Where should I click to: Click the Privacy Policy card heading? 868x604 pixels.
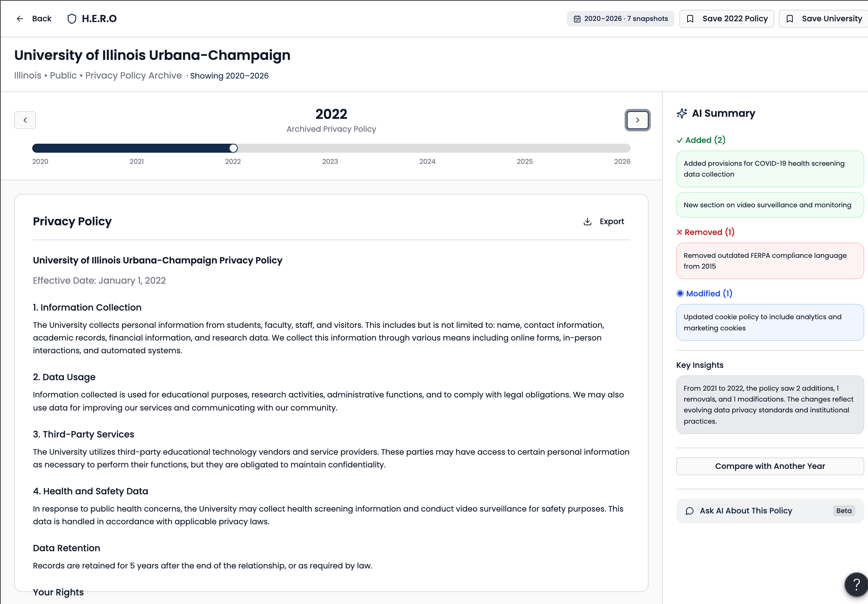(72, 221)
